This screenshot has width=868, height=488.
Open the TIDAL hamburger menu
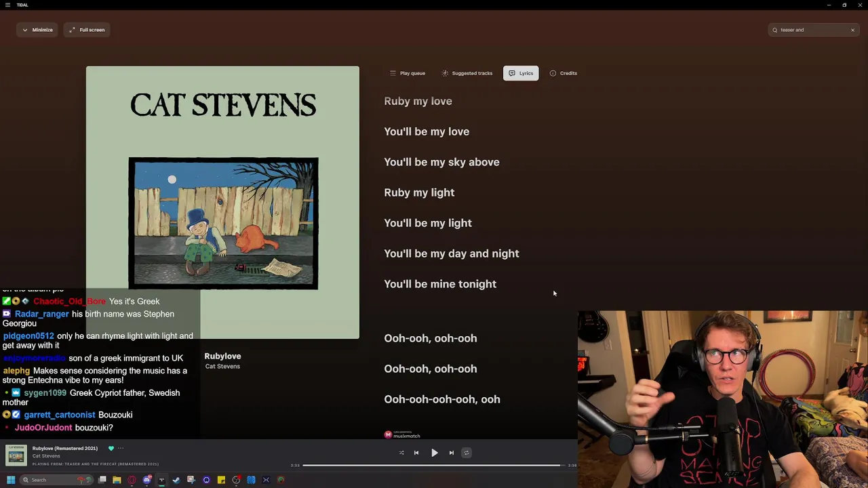coord(8,5)
